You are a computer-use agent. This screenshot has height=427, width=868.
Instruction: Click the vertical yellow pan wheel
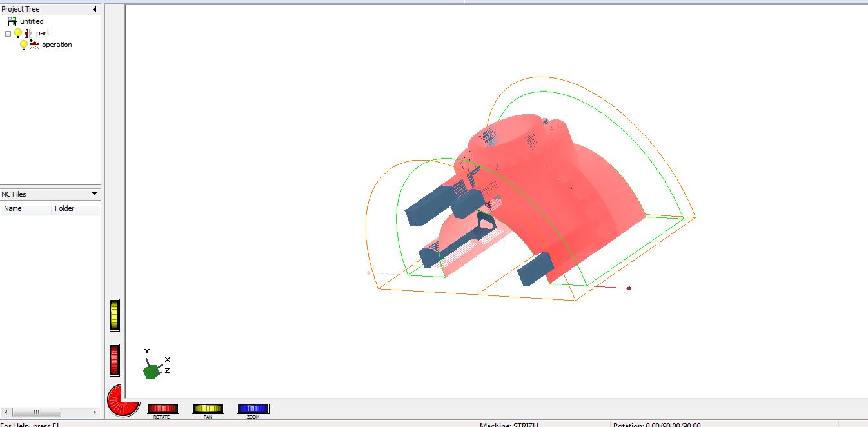click(x=115, y=315)
